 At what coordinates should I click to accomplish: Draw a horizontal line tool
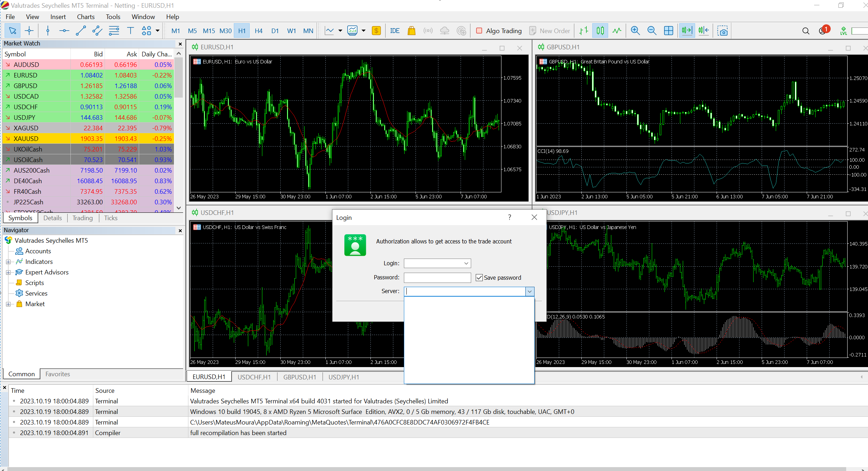[64, 31]
